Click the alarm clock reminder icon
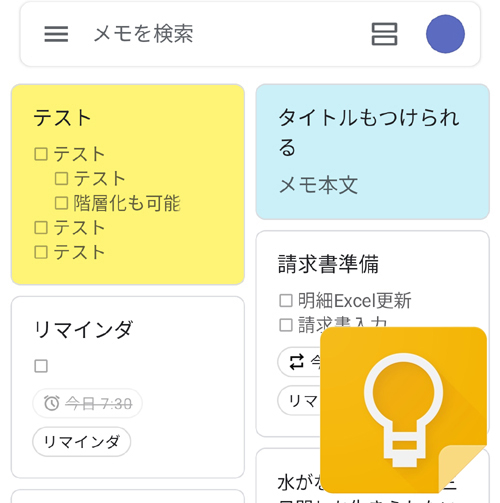Viewport: 500px width, 503px height. [52, 403]
